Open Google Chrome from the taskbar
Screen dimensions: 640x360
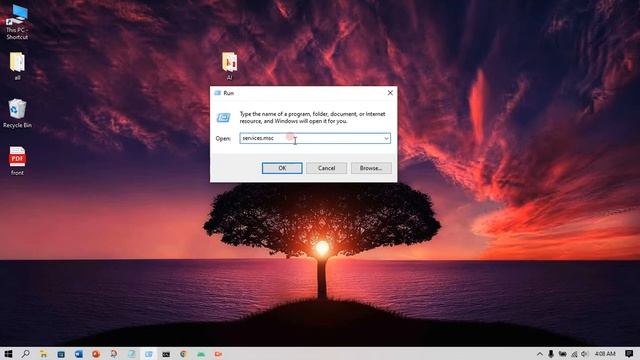184,354
